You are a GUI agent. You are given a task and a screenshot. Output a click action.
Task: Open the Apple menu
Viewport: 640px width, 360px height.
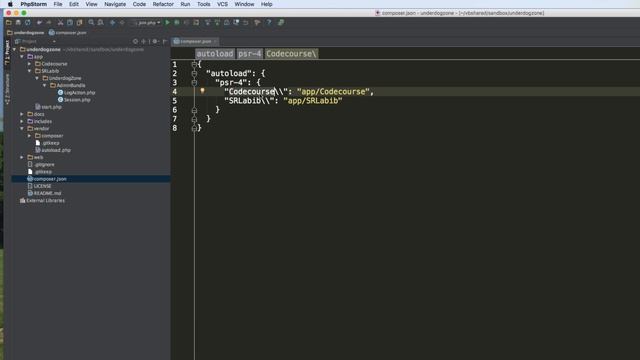click(x=10, y=4)
